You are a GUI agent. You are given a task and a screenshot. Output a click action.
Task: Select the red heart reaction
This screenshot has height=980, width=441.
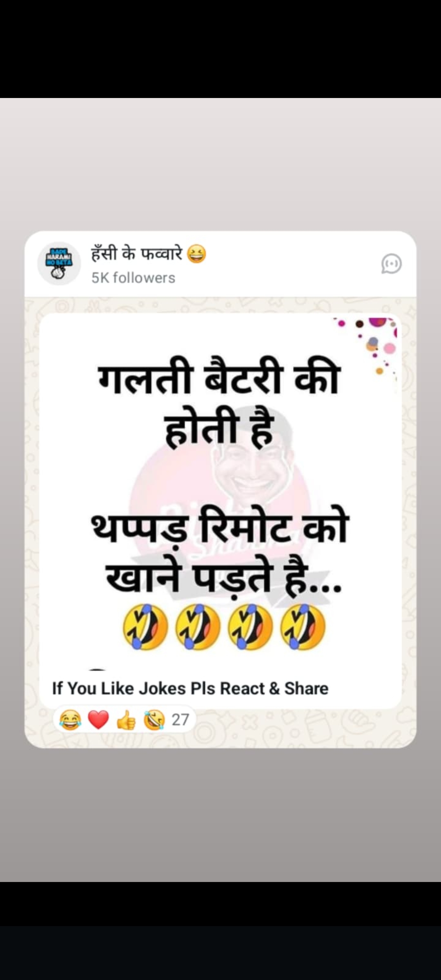(x=98, y=719)
